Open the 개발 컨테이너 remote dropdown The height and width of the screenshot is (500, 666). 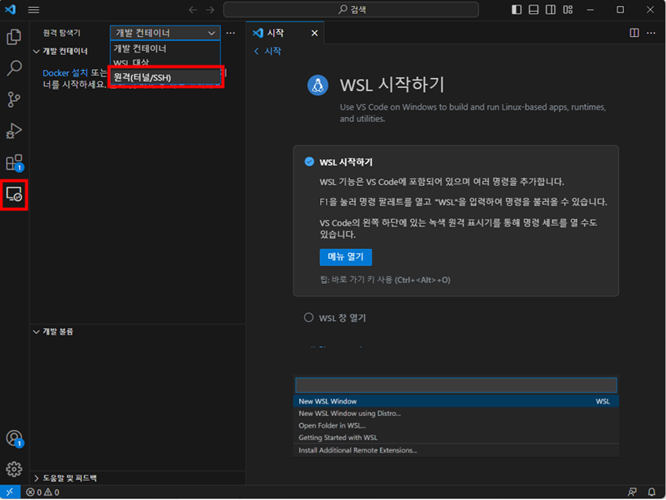165,33
